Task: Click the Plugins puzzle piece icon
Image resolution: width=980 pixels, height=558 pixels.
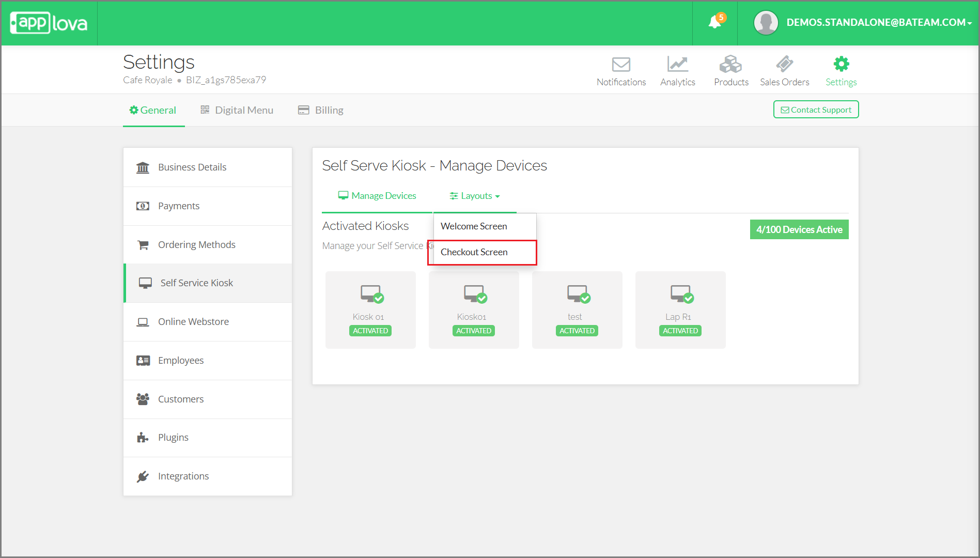Action: coord(143,438)
